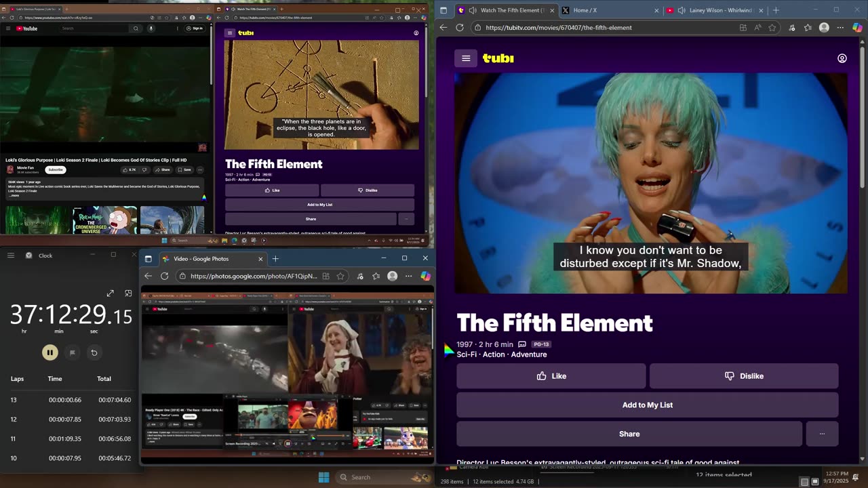Open the Clock app navigation hamburger

point(11,256)
